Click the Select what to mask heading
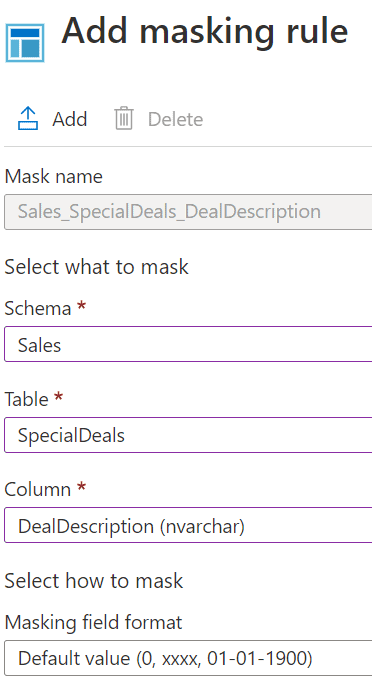 coord(96,267)
